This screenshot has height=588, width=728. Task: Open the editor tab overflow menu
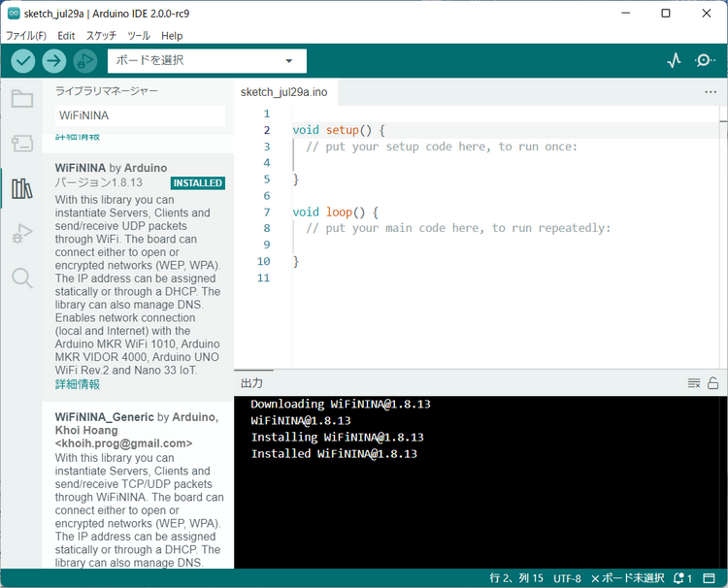tap(711, 92)
